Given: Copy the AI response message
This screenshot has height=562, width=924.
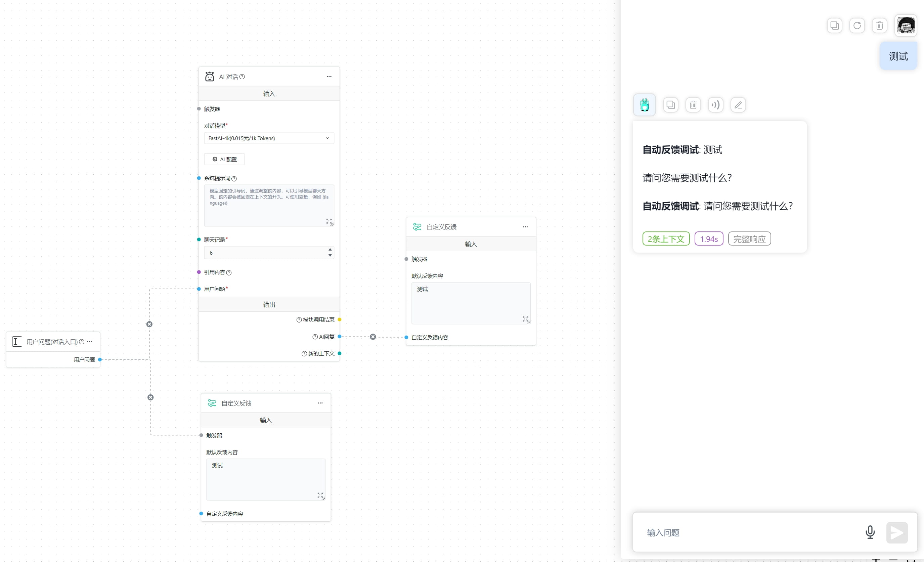Looking at the screenshot, I should pos(670,105).
